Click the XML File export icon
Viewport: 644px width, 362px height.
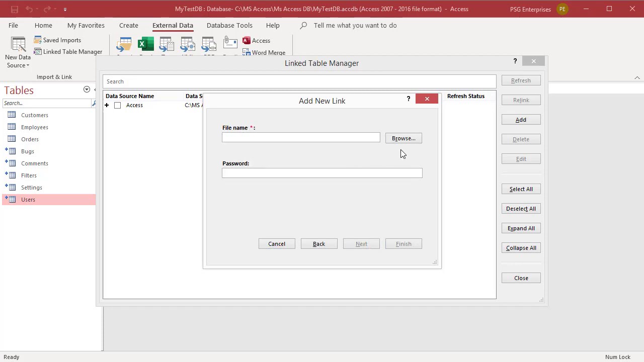point(188,45)
